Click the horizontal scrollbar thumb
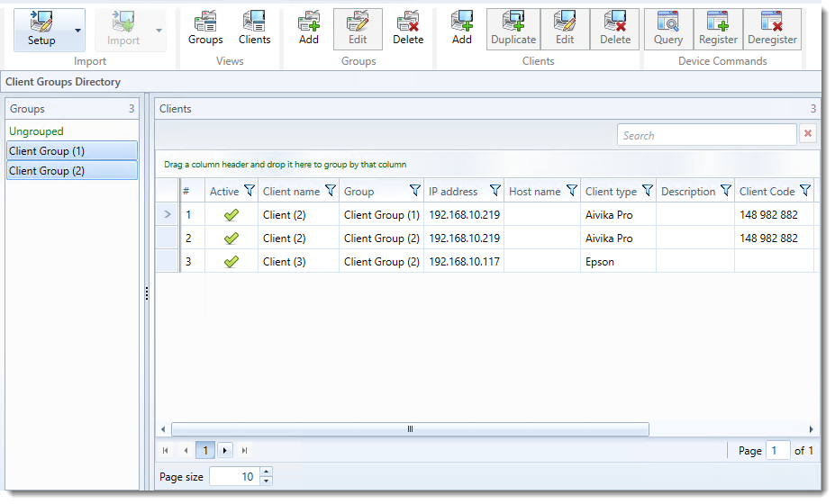The image size is (835, 504). click(x=410, y=429)
